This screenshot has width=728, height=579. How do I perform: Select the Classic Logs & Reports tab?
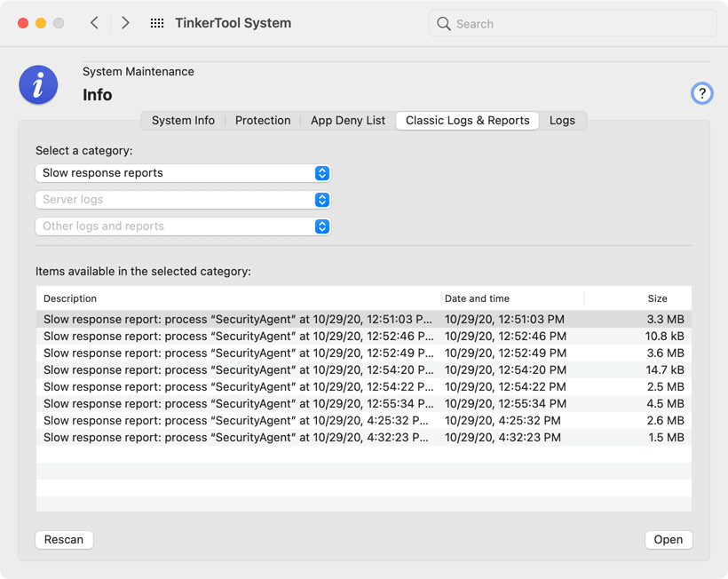(x=467, y=121)
